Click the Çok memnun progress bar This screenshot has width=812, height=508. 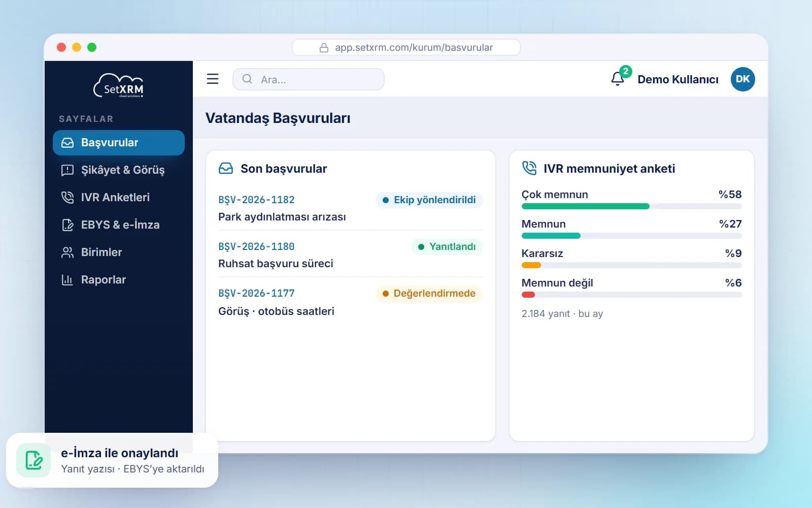631,206
